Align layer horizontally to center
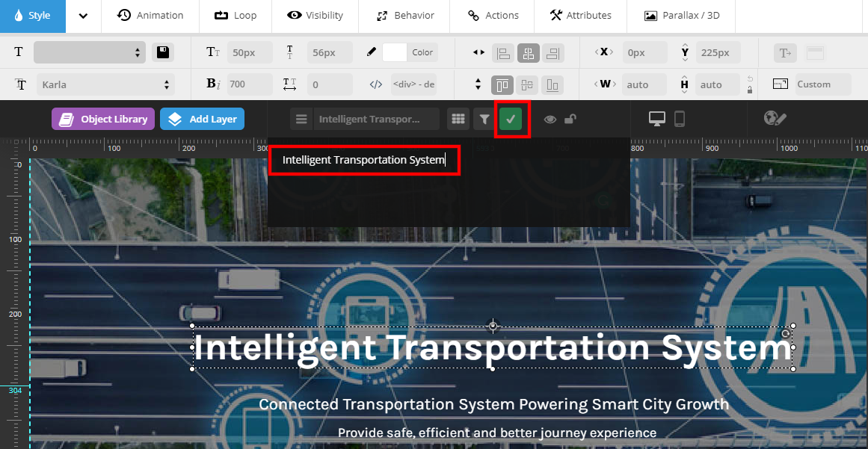The height and width of the screenshot is (449, 868). [x=528, y=52]
